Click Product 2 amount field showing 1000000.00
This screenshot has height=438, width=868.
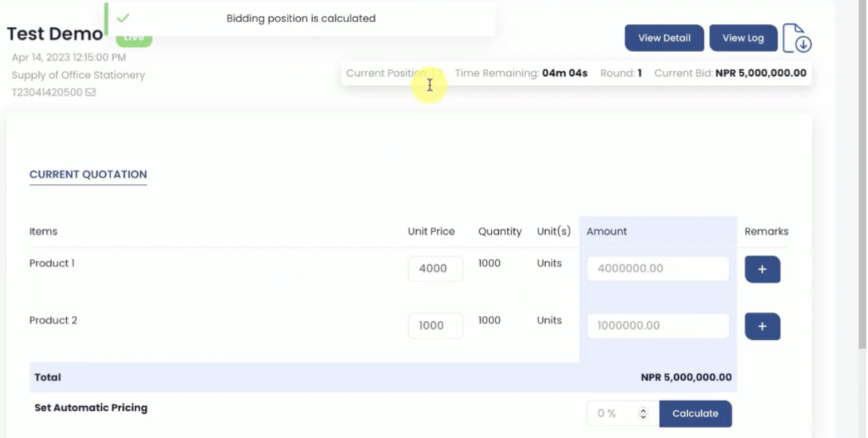point(658,326)
